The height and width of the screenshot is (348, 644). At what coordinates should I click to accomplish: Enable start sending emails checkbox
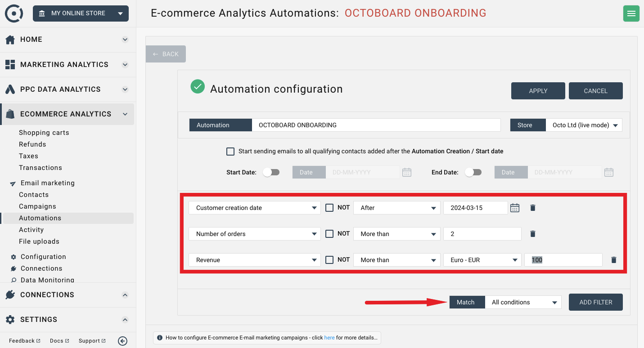coord(230,152)
